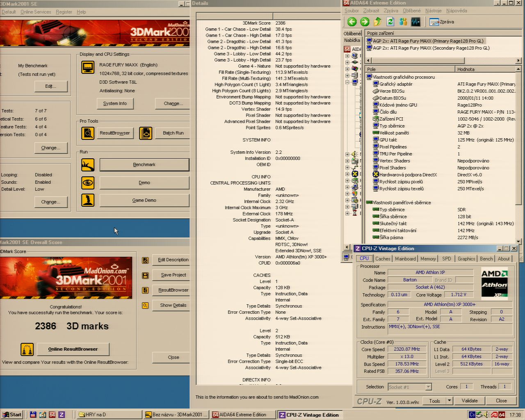Collapse the expanded display node in AIDA64 tree

[x=347, y=82]
